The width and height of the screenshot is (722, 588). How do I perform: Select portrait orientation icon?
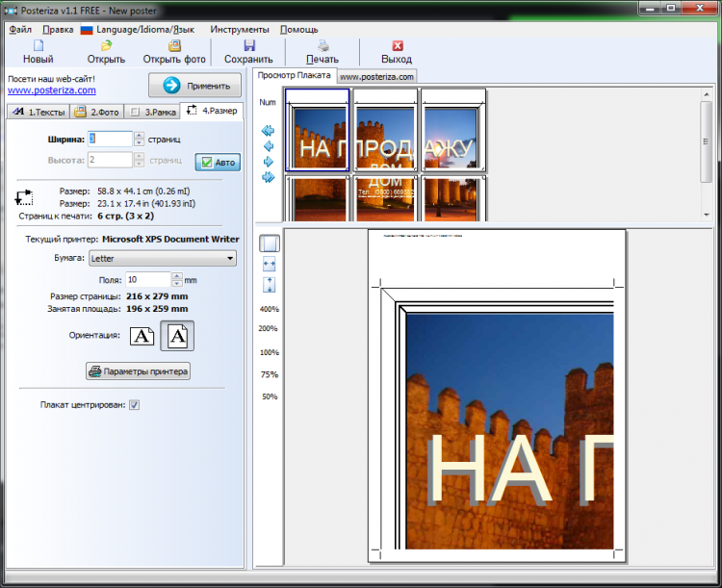coord(177,336)
